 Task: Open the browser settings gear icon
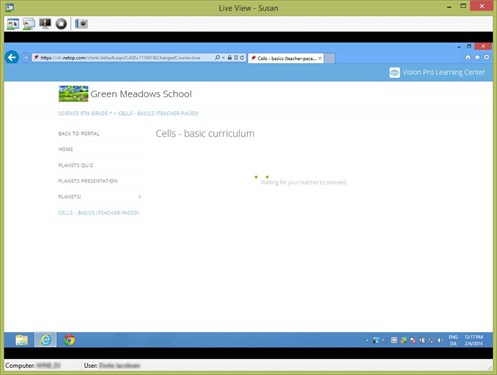click(487, 57)
